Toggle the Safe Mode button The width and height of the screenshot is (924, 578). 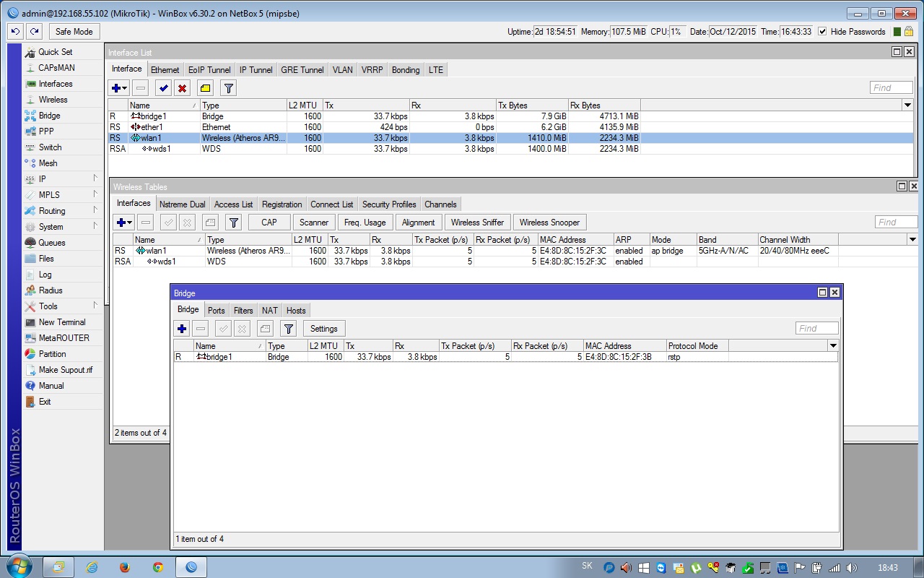click(x=74, y=32)
